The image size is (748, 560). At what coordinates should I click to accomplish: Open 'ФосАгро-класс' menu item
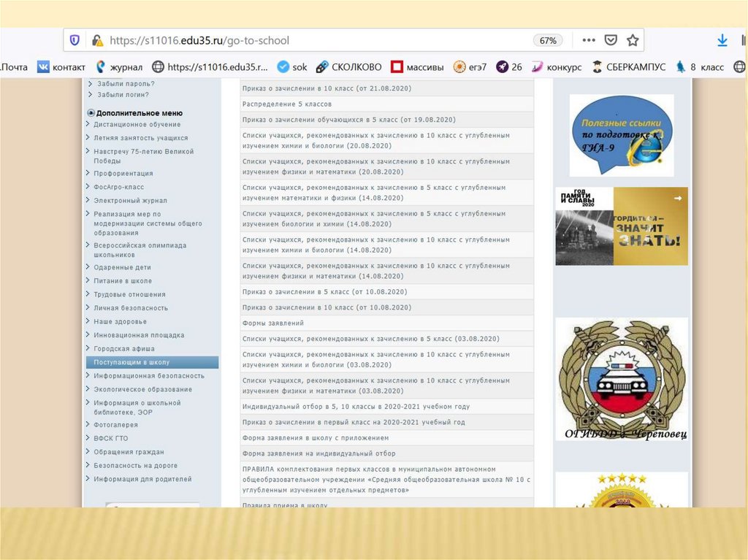(x=119, y=187)
